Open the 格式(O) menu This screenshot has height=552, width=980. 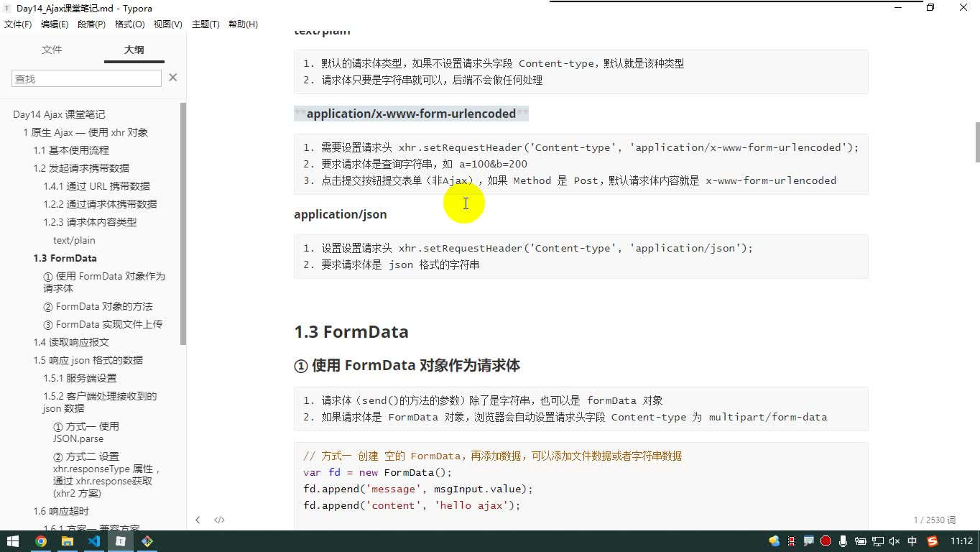coord(130,24)
